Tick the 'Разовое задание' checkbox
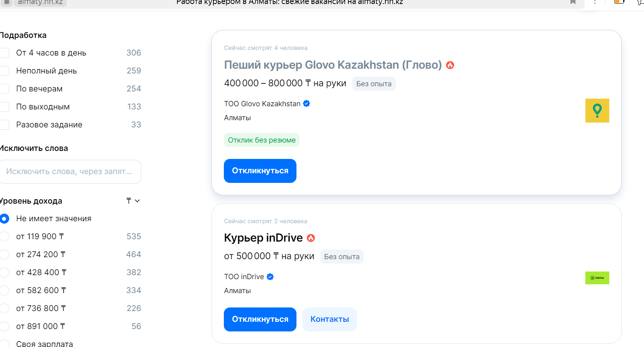644x347 pixels. pos(4,125)
